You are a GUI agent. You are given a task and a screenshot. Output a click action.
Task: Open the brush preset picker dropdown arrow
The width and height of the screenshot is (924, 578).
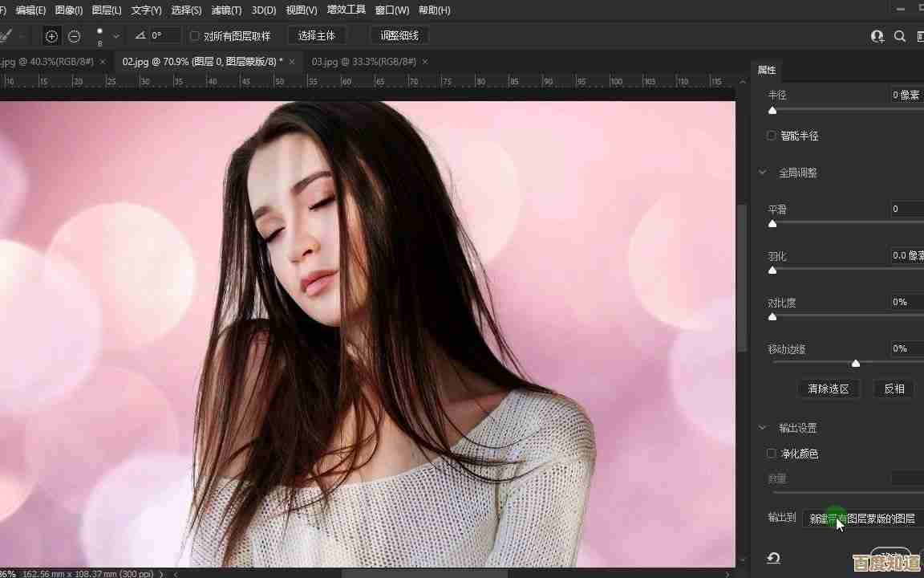tap(116, 36)
